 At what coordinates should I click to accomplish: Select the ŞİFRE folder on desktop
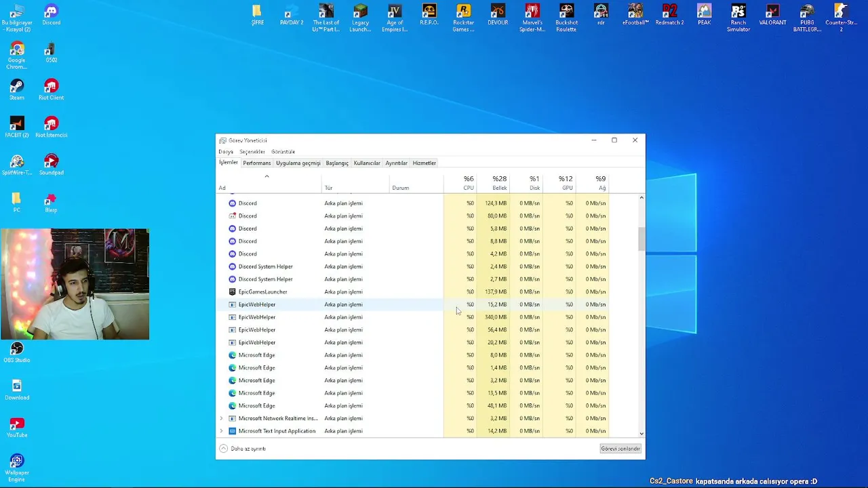[x=257, y=15]
